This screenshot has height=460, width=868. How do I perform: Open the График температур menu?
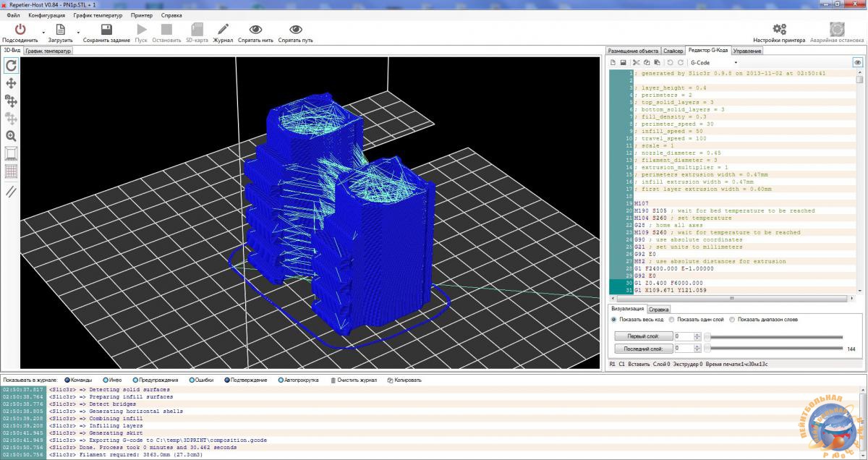click(x=98, y=15)
